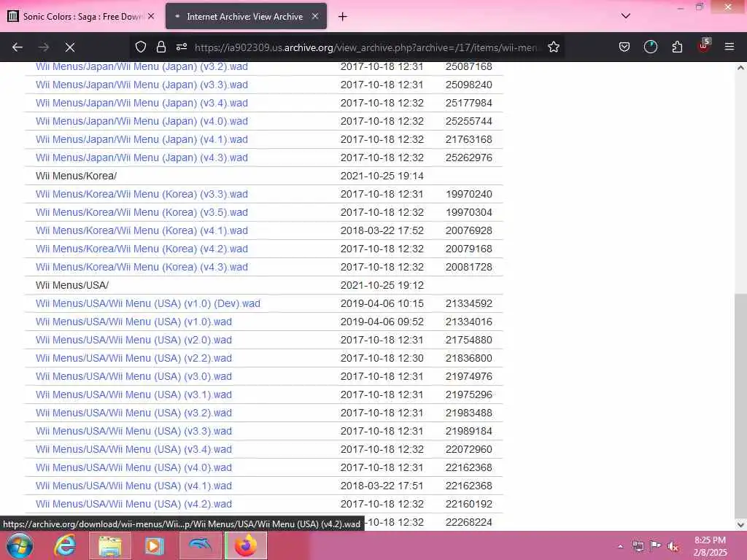
Task: Open Wii Menu (Korea) (v4.2).wad link
Action: (142, 249)
